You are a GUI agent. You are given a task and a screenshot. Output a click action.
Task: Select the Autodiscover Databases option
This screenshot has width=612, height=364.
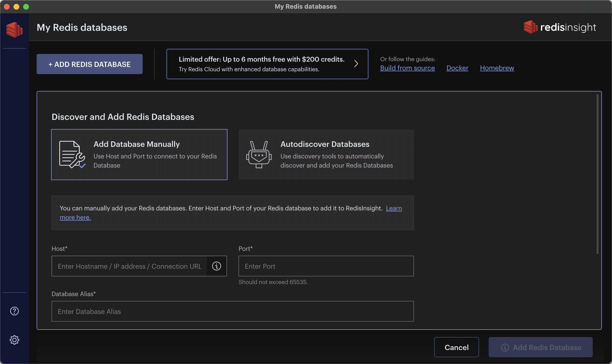click(x=326, y=155)
